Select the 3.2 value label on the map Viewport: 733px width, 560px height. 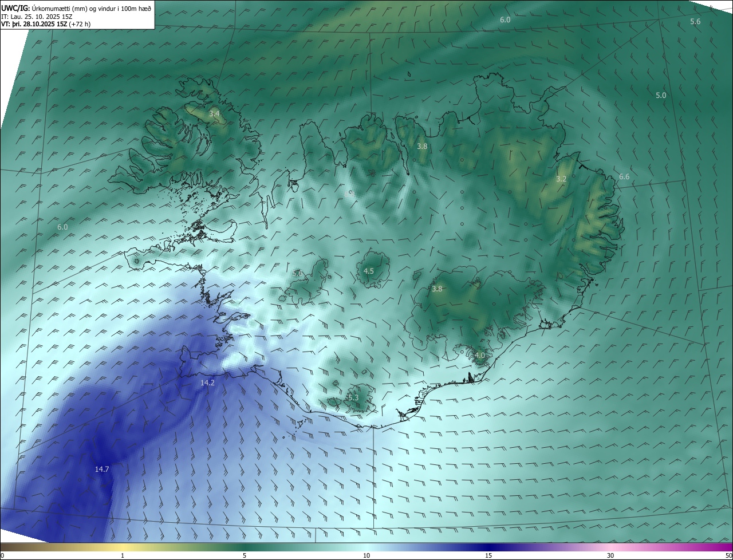(561, 179)
